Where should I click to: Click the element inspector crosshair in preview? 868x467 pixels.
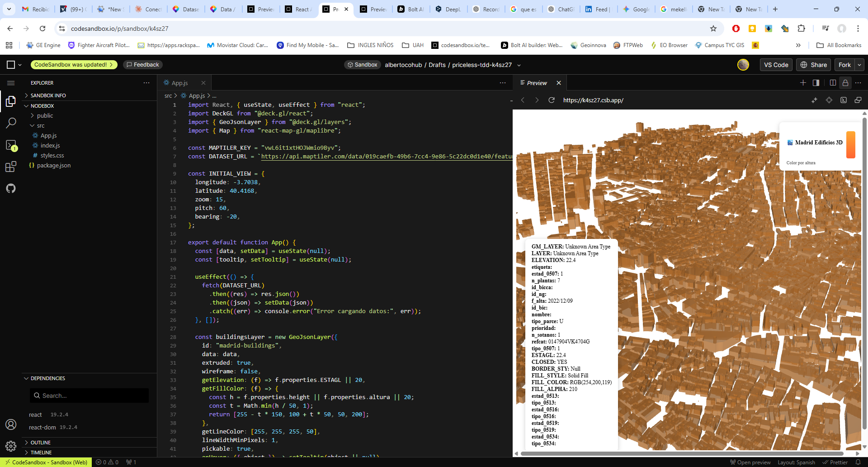point(829,100)
